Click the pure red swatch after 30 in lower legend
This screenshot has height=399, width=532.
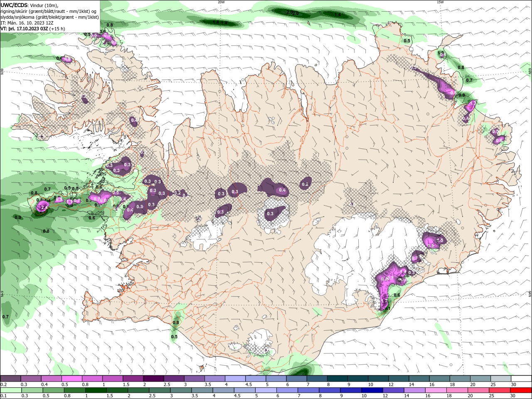tap(521, 390)
